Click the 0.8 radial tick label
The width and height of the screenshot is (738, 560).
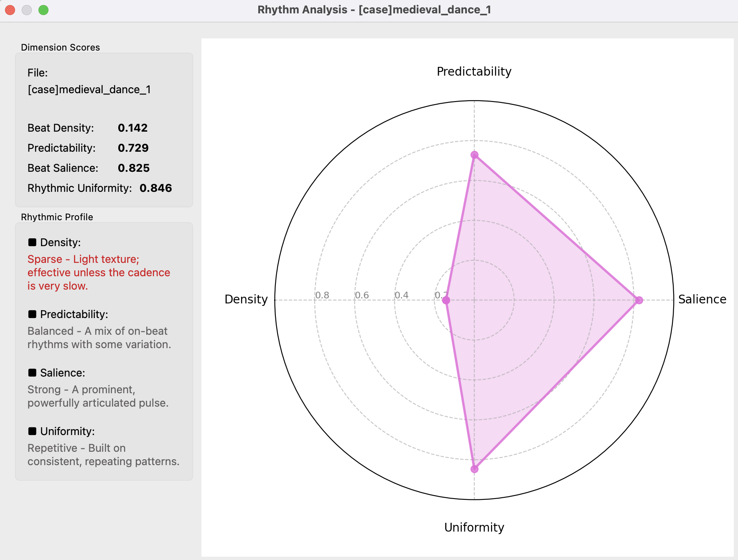[x=322, y=295]
